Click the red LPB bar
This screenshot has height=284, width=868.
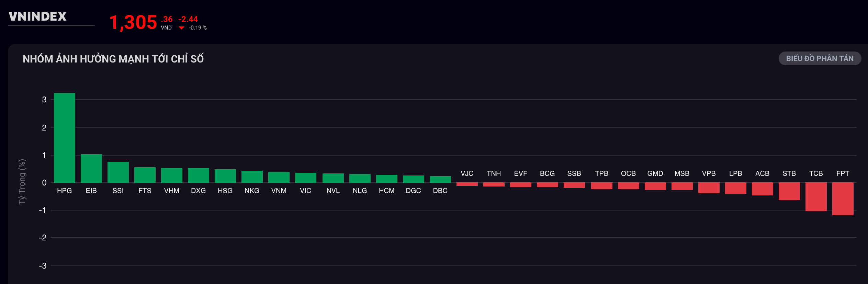[x=735, y=188]
